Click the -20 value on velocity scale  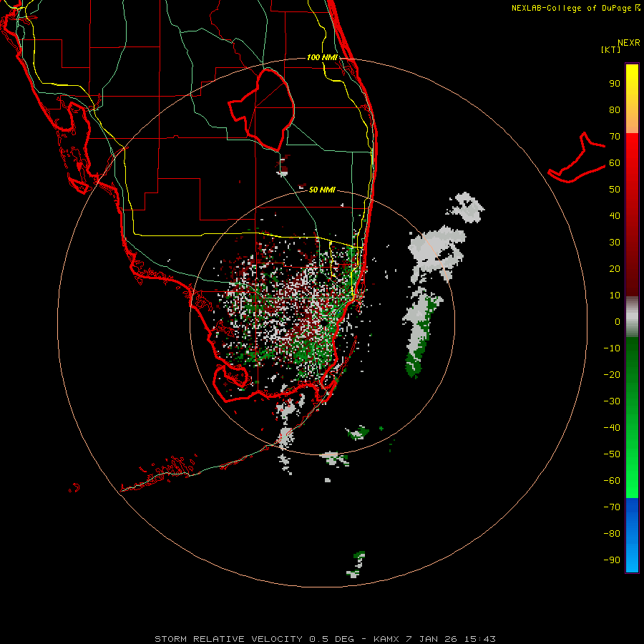612,375
